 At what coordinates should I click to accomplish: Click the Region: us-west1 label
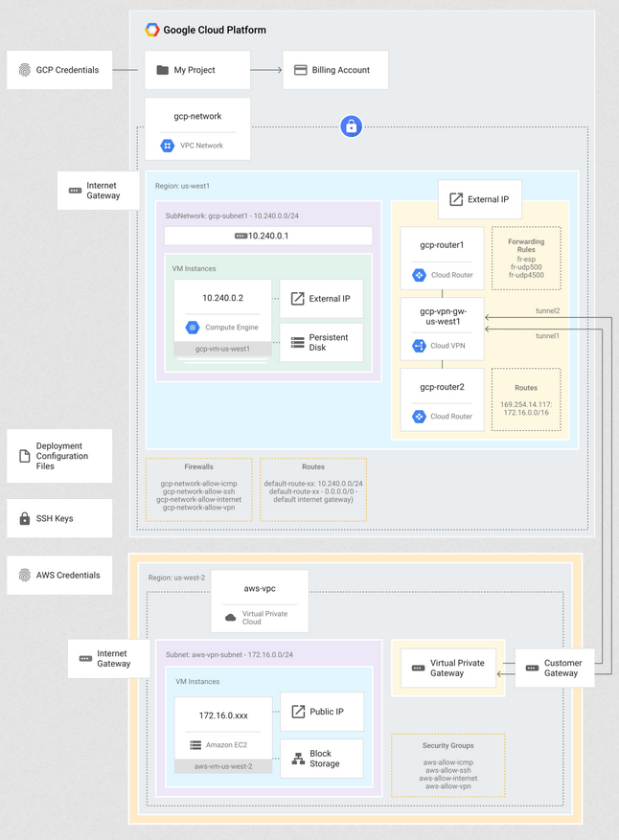(182, 186)
